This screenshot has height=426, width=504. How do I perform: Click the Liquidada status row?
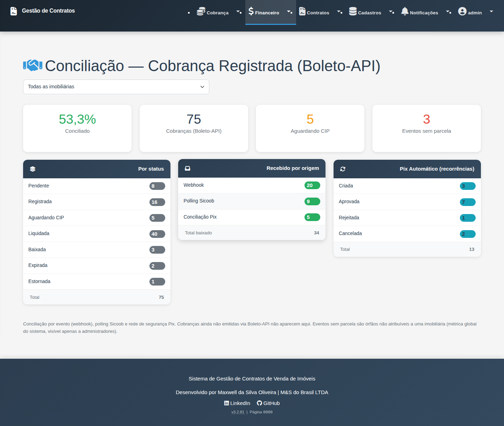97,234
